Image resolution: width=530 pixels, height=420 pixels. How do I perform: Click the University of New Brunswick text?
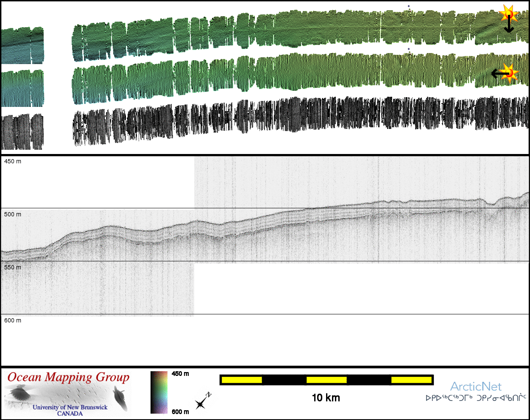(x=70, y=407)
